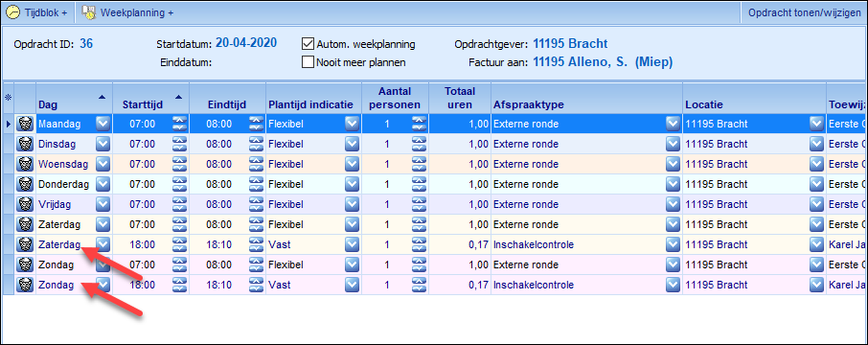This screenshot has height=345, width=868.
Task: Adjust Eindtijd 18:10 stepper in Zondag row
Action: click(x=256, y=285)
